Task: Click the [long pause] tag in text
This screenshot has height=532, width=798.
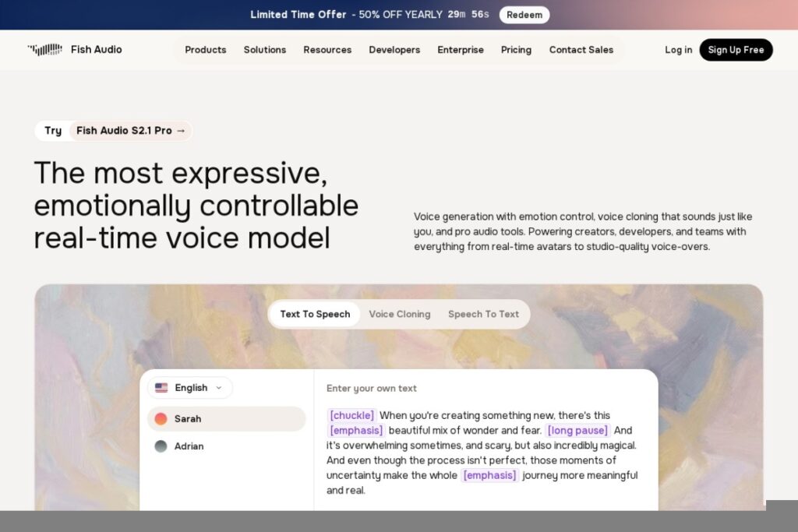Action: (577, 431)
